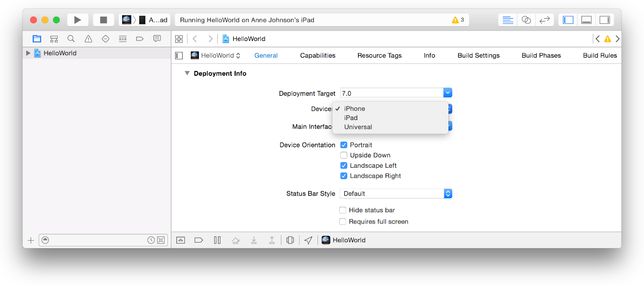Image resolution: width=644 pixels, height=285 pixels.
Task: Open the Issue navigator
Action: (88, 39)
